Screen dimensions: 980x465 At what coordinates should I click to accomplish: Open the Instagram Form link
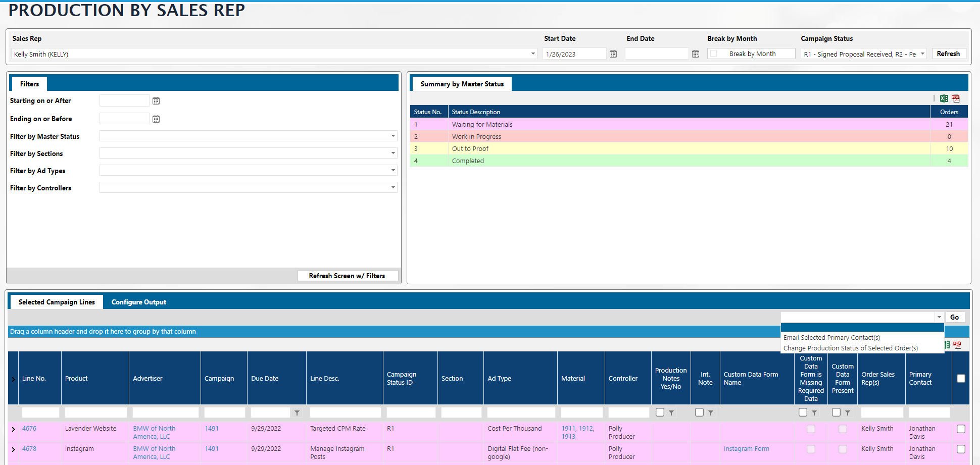tap(746, 448)
